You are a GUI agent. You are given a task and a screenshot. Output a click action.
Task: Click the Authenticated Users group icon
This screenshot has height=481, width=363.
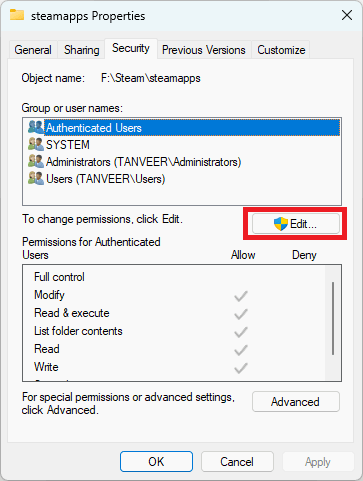pos(36,127)
